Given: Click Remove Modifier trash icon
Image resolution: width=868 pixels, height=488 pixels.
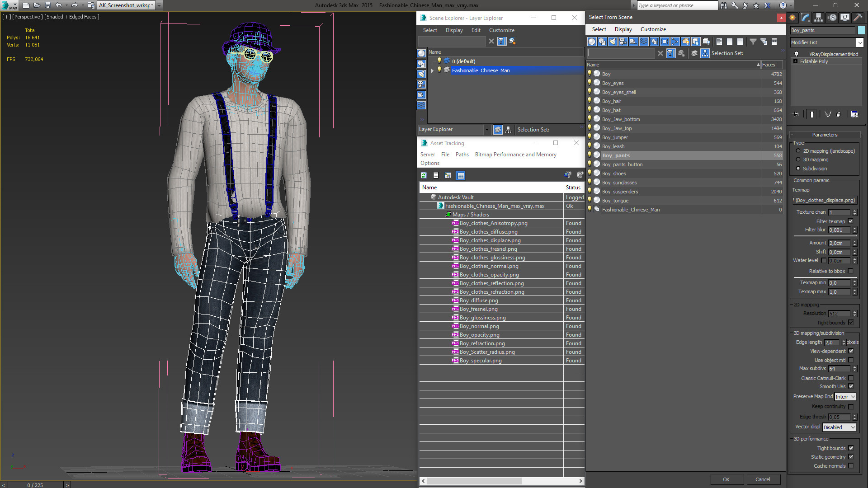Looking at the screenshot, I should (x=839, y=114).
